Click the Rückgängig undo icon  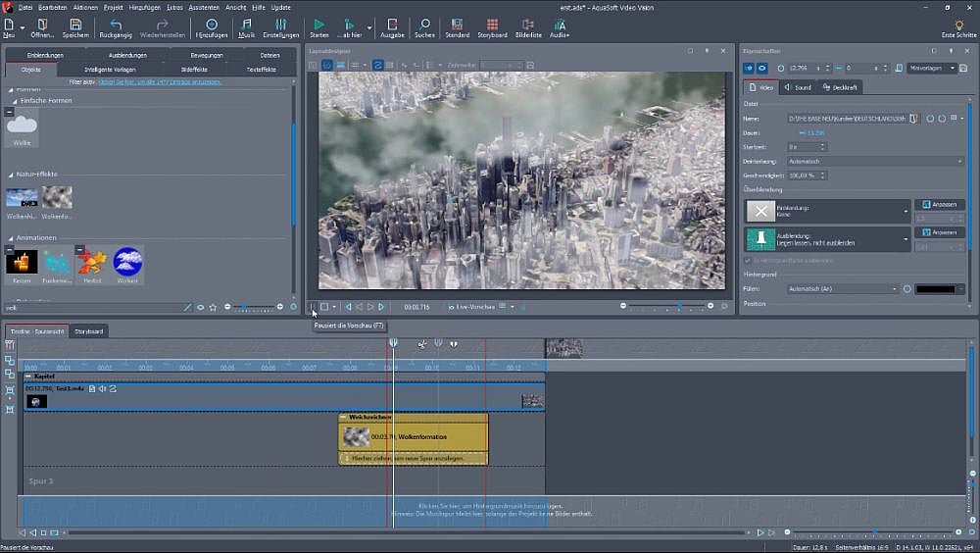point(116,25)
